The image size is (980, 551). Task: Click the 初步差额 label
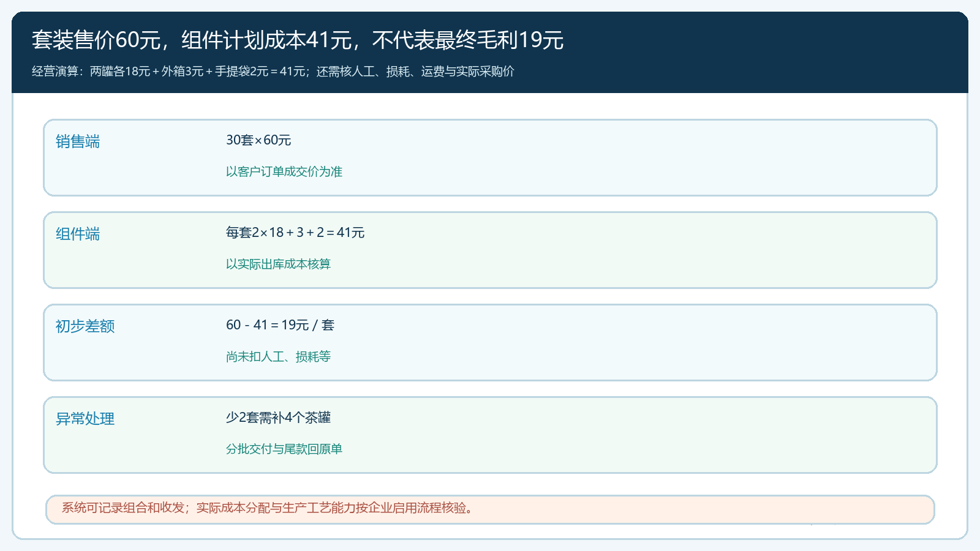coord(85,326)
